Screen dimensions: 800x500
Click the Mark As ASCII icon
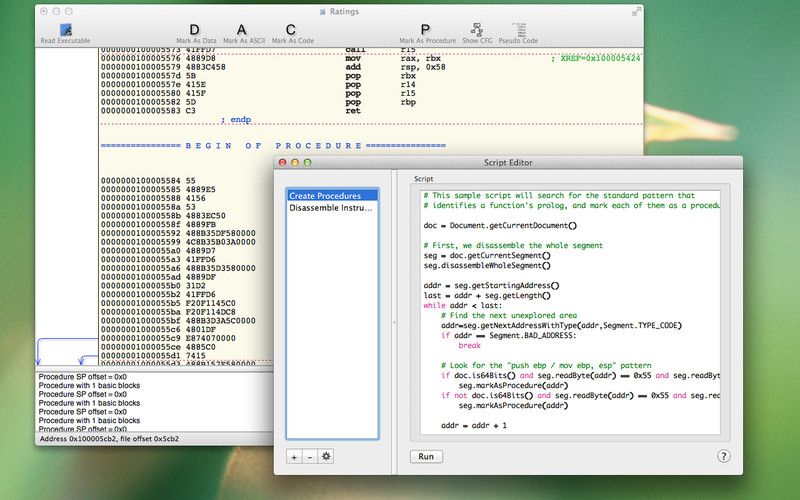[242, 30]
